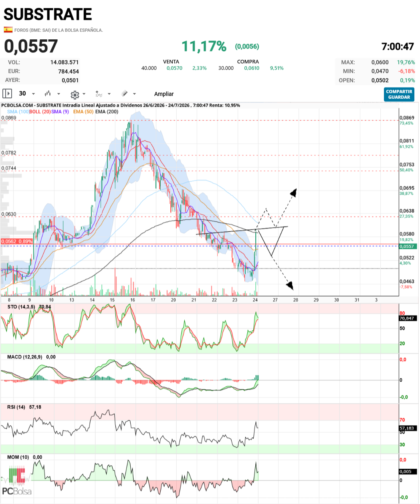Open the candlestick chart type icon
420x504 pixels.
click(48, 93)
